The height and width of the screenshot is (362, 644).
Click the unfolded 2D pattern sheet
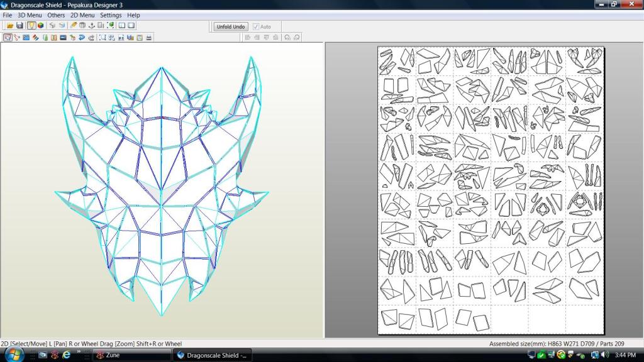pos(491,190)
